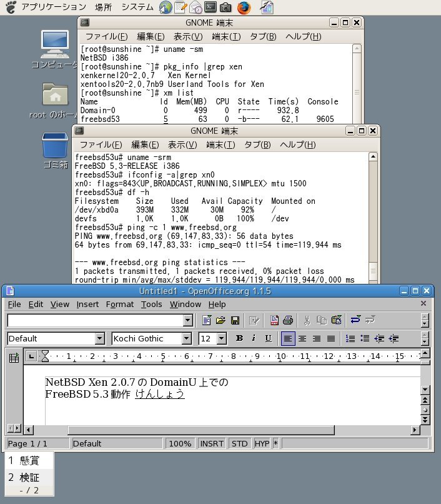Open the View menu in OpenOffice
Screen dimensions: 441x504
point(60,304)
